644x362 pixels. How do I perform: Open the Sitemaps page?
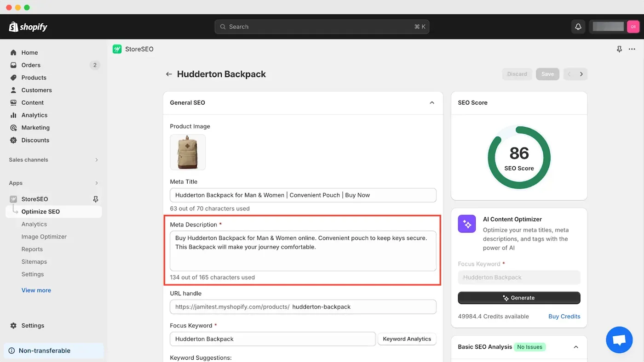(x=34, y=261)
